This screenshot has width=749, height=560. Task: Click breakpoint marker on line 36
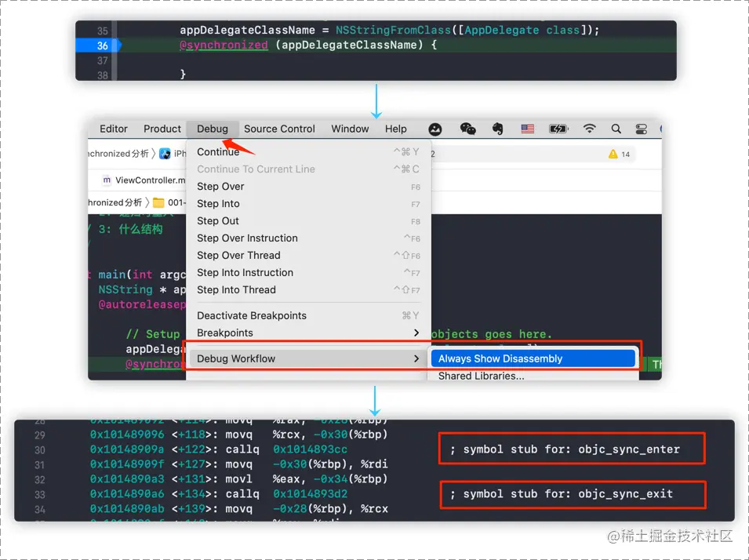pos(99,45)
